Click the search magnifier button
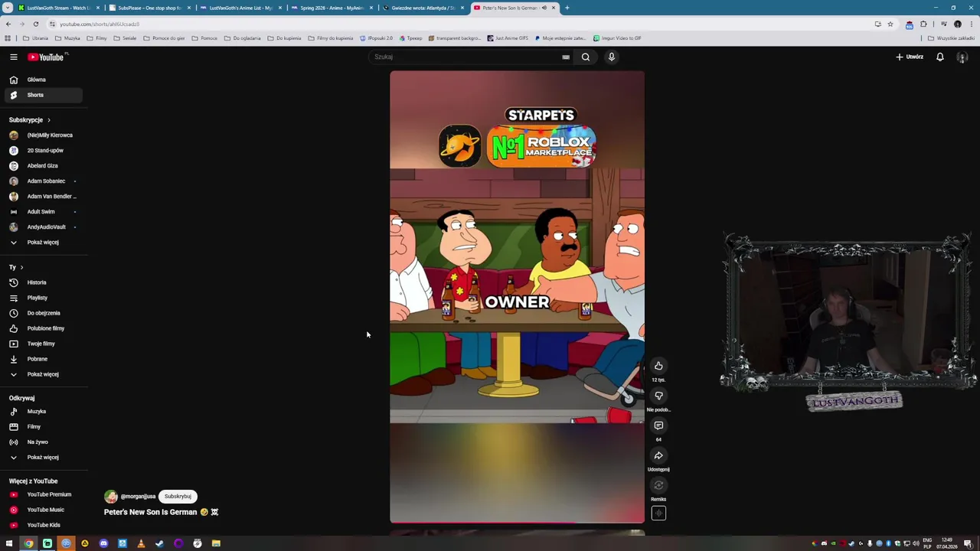 (x=586, y=57)
